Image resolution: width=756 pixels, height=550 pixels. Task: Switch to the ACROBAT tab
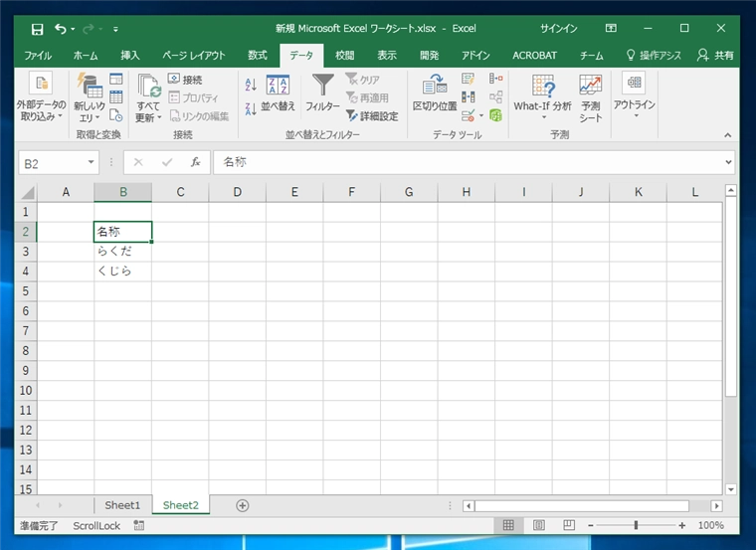click(534, 56)
